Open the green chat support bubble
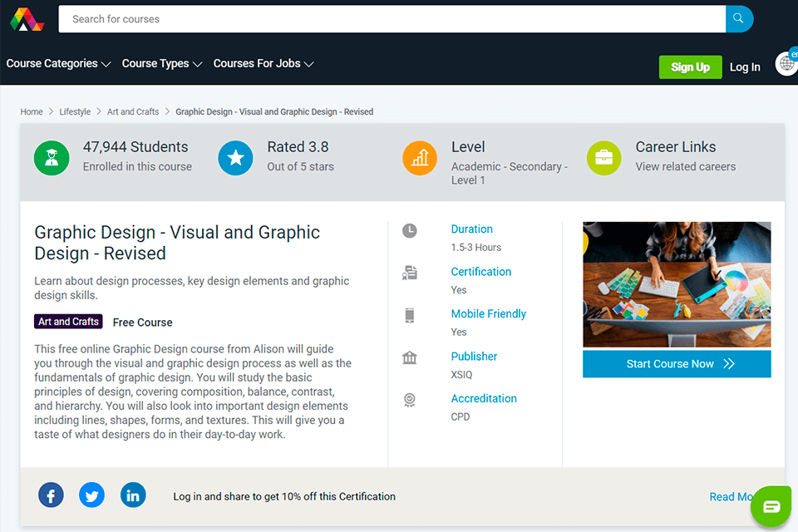Screen dimensions: 798x532 pos(771,506)
